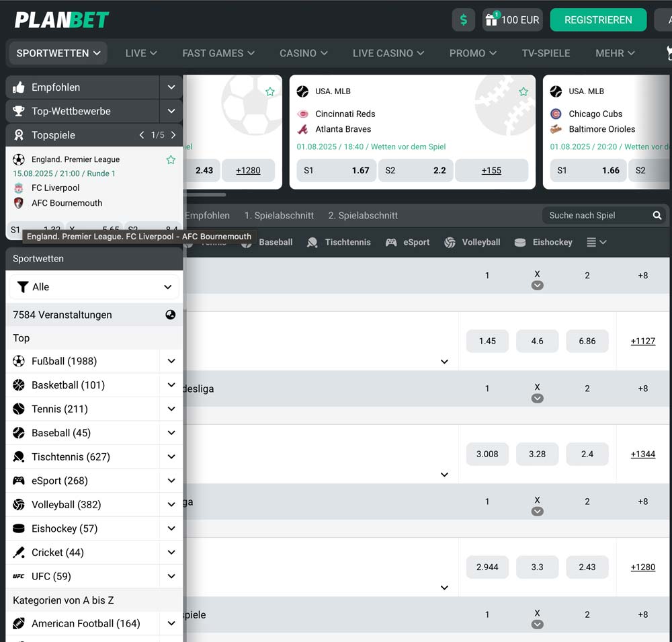Image resolution: width=672 pixels, height=642 pixels.
Task: Click the search magnifier icon
Action: [657, 215]
